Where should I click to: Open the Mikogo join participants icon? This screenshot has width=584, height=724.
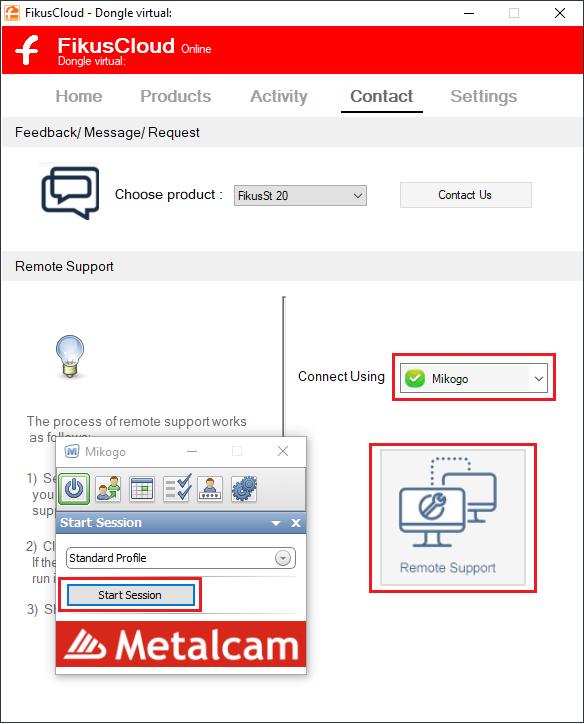pos(108,489)
